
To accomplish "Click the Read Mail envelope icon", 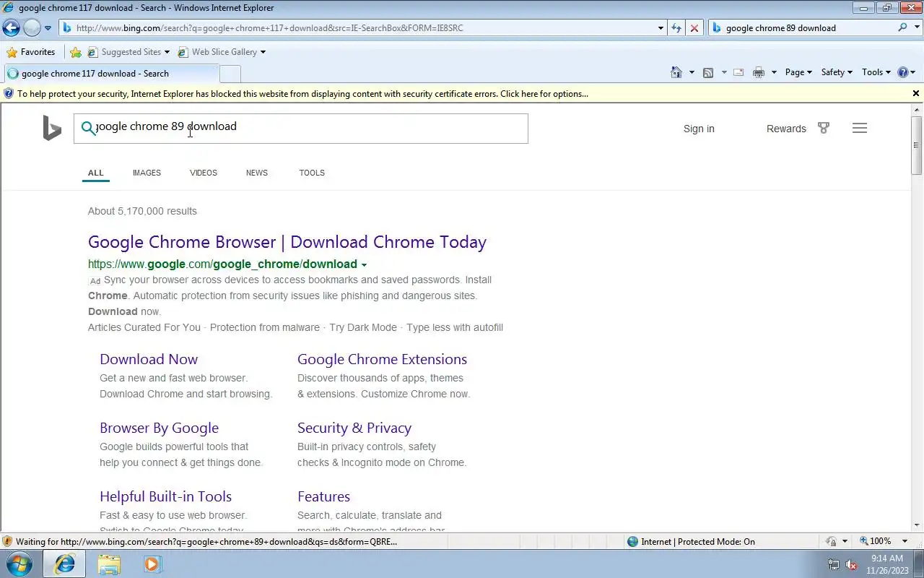I will pos(738,72).
